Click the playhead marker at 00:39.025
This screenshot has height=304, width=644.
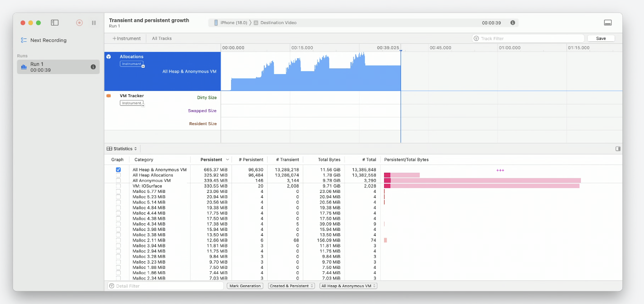pos(400,51)
